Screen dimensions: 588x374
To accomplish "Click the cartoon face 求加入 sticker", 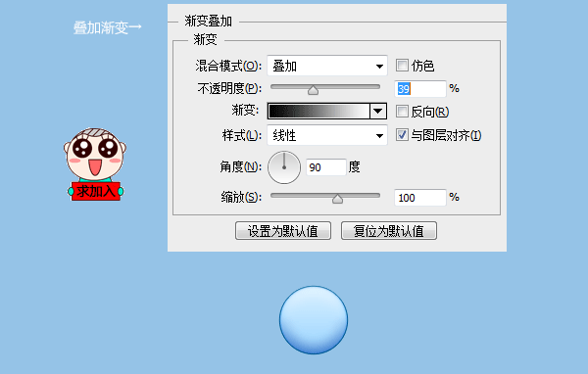I will pyautogui.click(x=95, y=164).
